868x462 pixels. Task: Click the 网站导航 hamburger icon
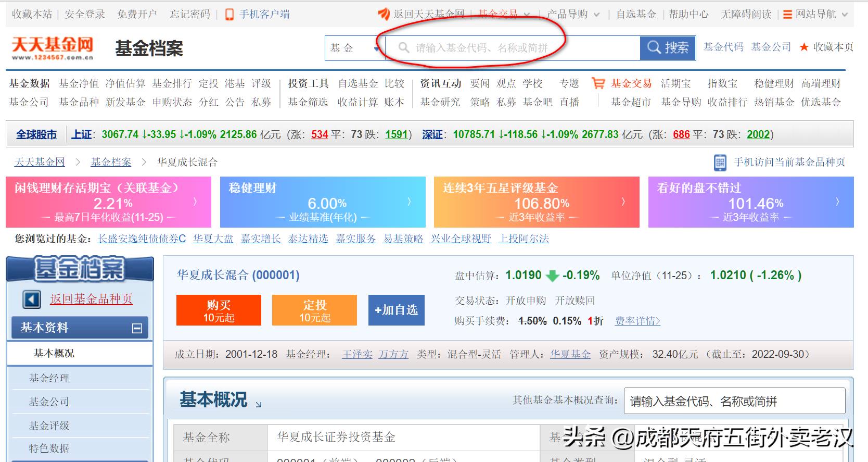[x=787, y=15]
